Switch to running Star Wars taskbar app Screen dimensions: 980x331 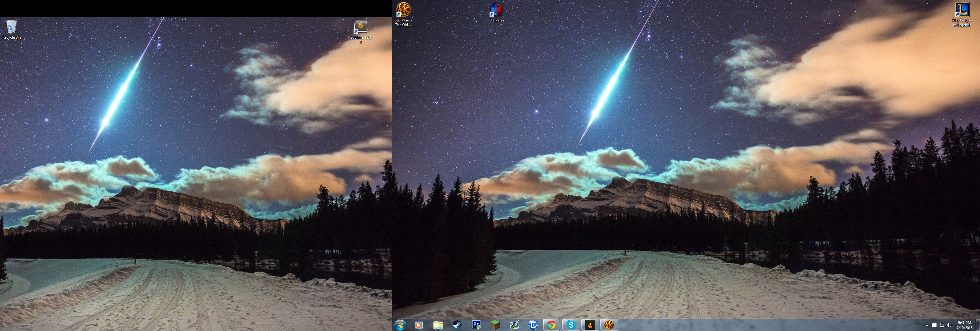tap(609, 325)
